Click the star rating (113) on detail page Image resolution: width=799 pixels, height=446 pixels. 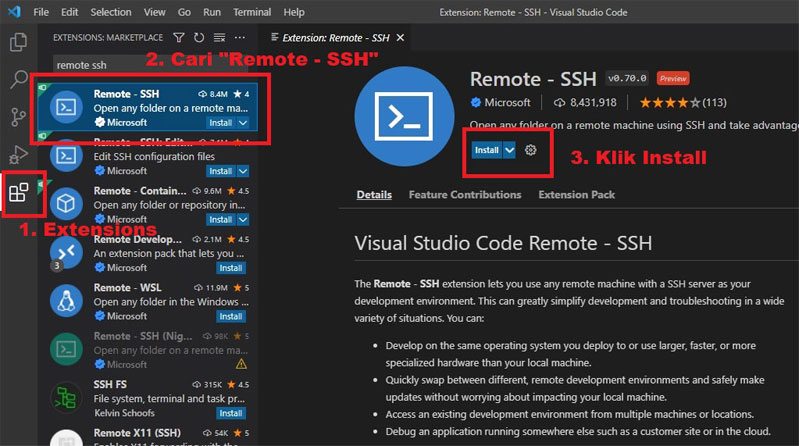tap(683, 102)
